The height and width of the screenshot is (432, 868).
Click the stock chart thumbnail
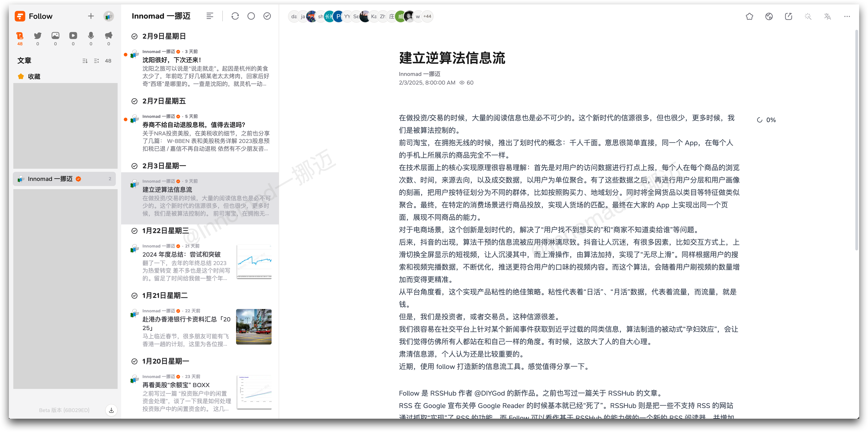[254, 262]
